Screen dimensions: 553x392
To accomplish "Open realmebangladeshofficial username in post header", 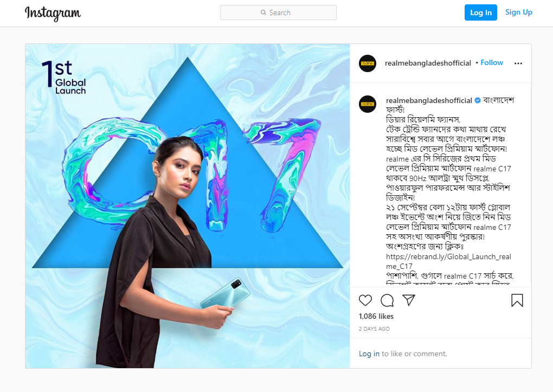I will click(x=428, y=63).
